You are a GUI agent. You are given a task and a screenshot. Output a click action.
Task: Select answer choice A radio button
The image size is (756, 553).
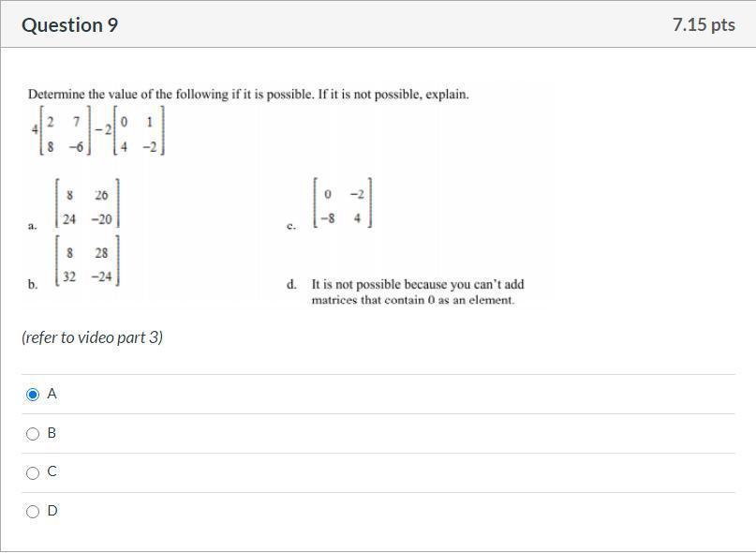pos(33,395)
